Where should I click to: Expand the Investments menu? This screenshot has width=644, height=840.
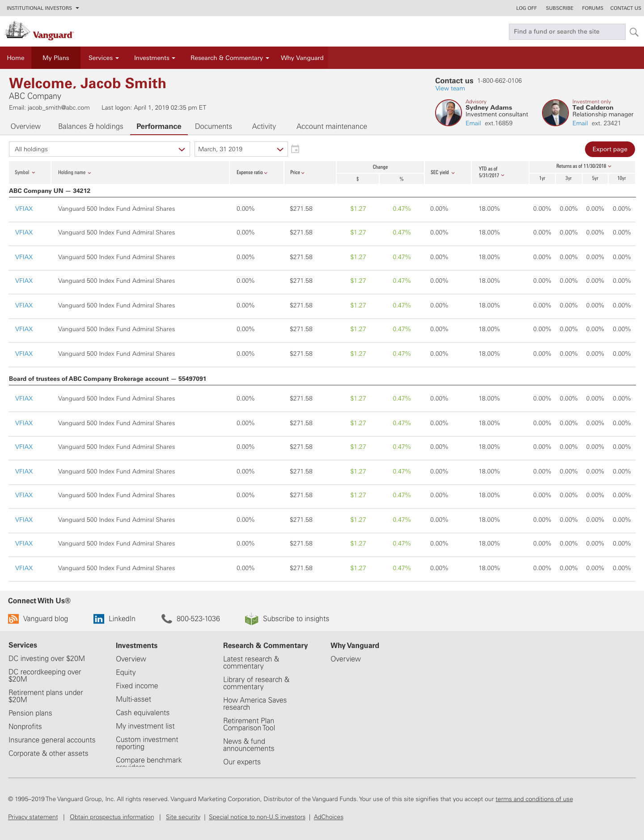155,58
